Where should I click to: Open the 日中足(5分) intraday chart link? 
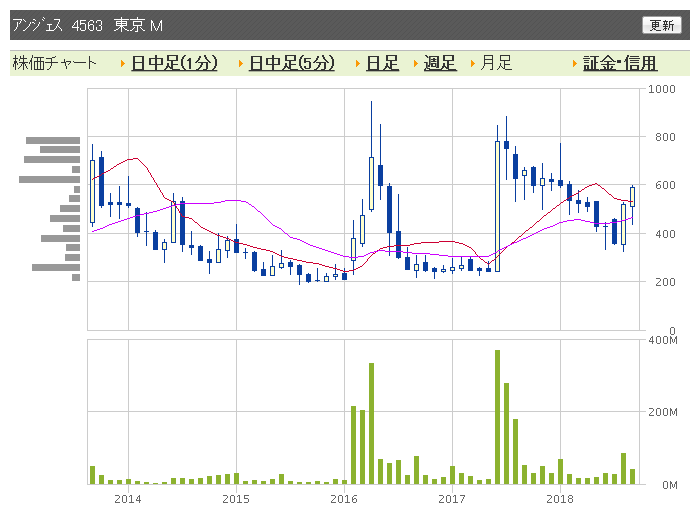pyautogui.click(x=292, y=63)
